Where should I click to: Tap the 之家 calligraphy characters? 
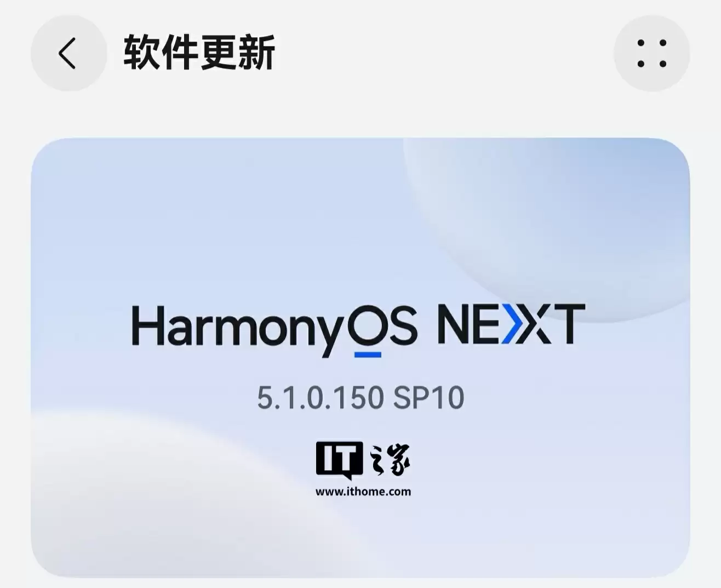pyautogui.click(x=390, y=459)
